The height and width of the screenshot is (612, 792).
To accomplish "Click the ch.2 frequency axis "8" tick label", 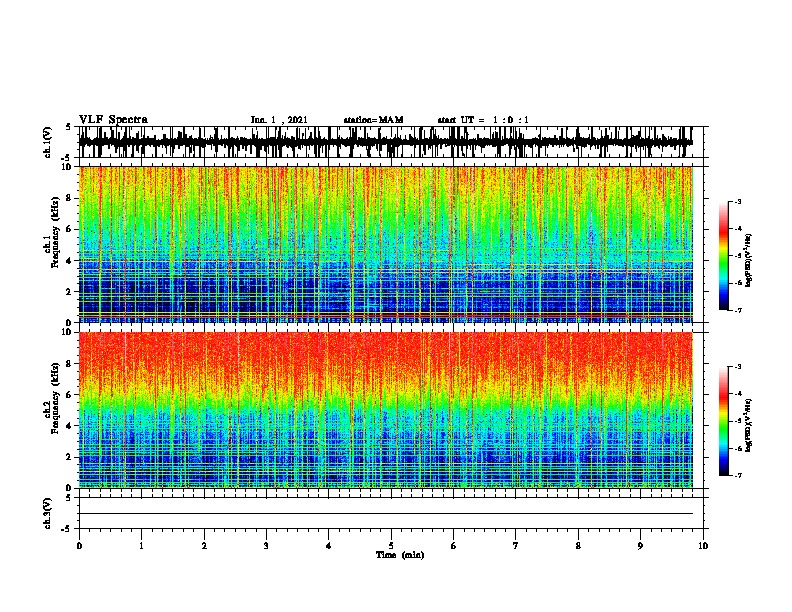I will pyautogui.click(x=70, y=364).
